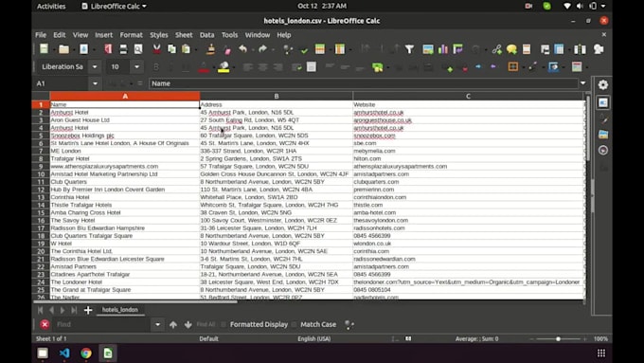Add a new sheet with plus button
Image resolution: width=644 pixels, height=363 pixels.
[88, 310]
